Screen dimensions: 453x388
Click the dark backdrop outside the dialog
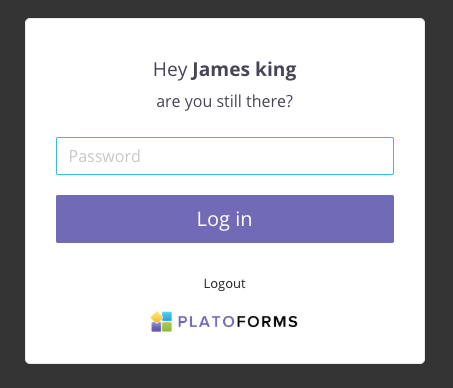tap(12, 193)
